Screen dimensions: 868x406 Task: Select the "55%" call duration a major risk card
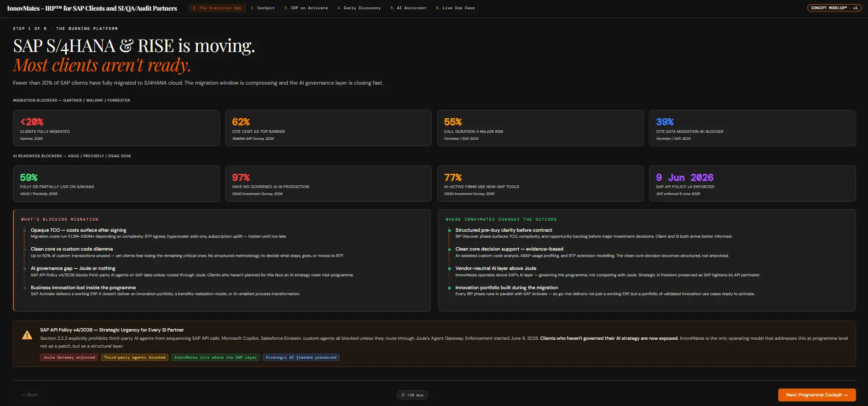coord(540,128)
